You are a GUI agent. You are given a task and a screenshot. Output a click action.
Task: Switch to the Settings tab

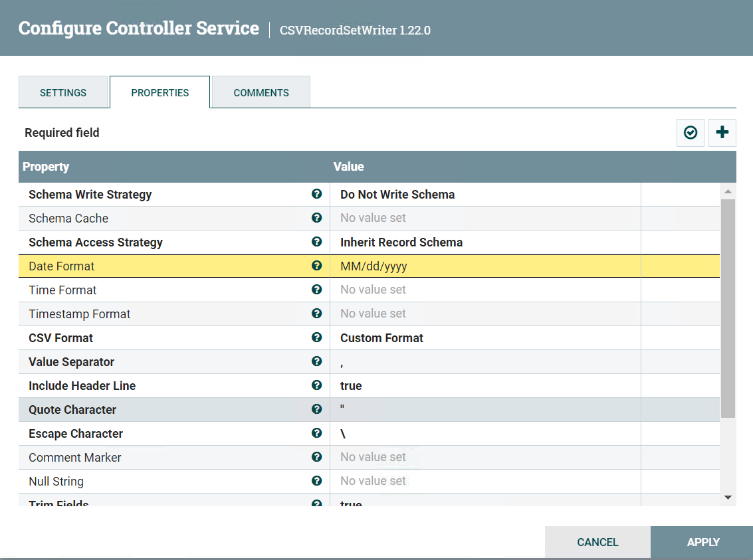point(64,92)
